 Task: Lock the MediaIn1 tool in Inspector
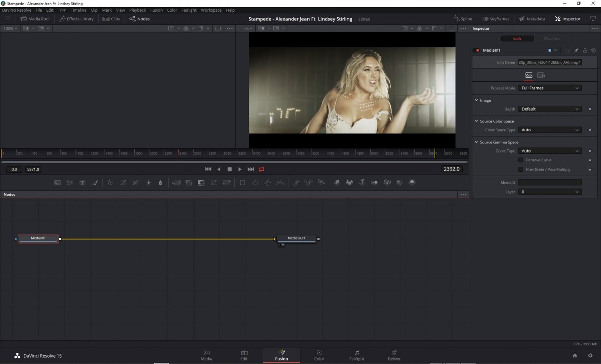pos(585,50)
